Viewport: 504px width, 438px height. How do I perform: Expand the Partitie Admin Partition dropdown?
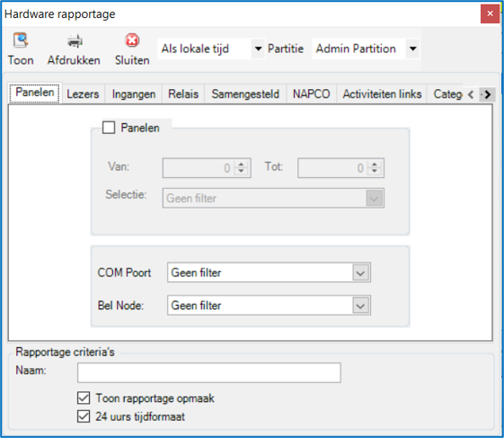412,49
